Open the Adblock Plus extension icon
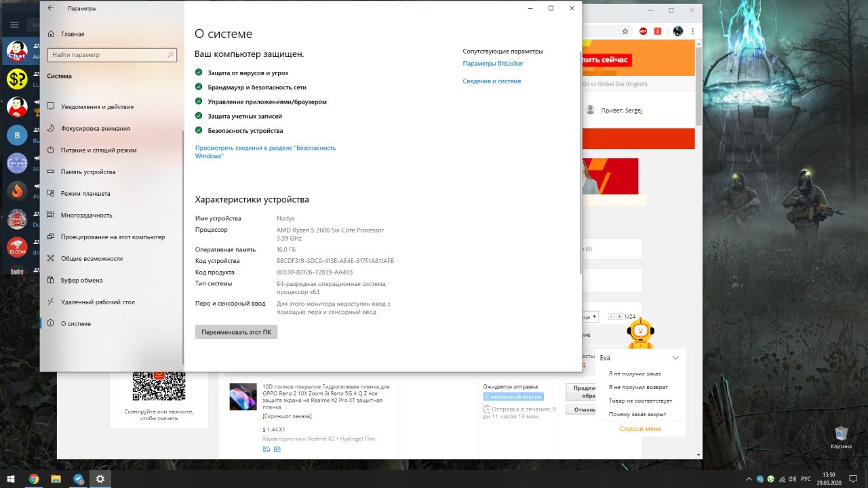The width and height of the screenshot is (868, 488). pos(643,31)
